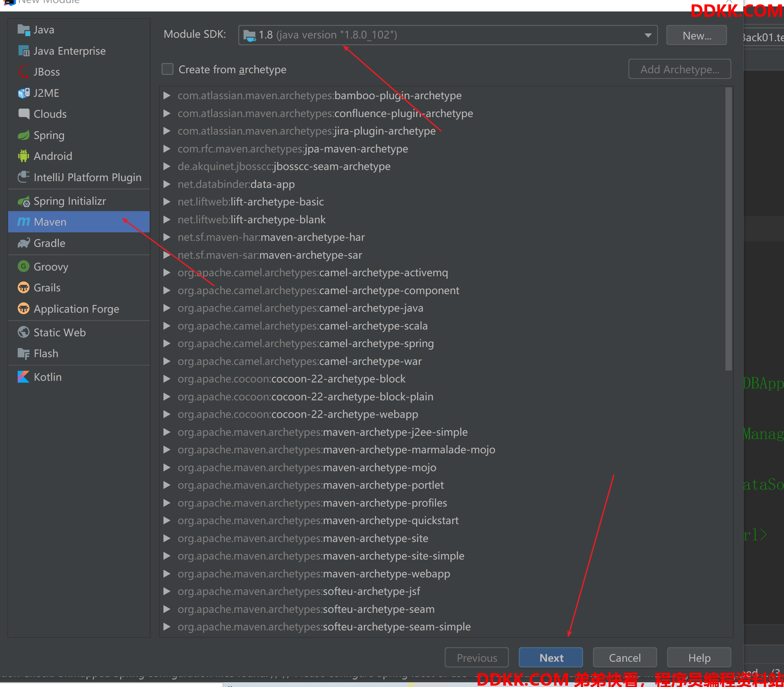Click the Static Web globe icon
This screenshot has width=784, height=687.
pos(24,333)
